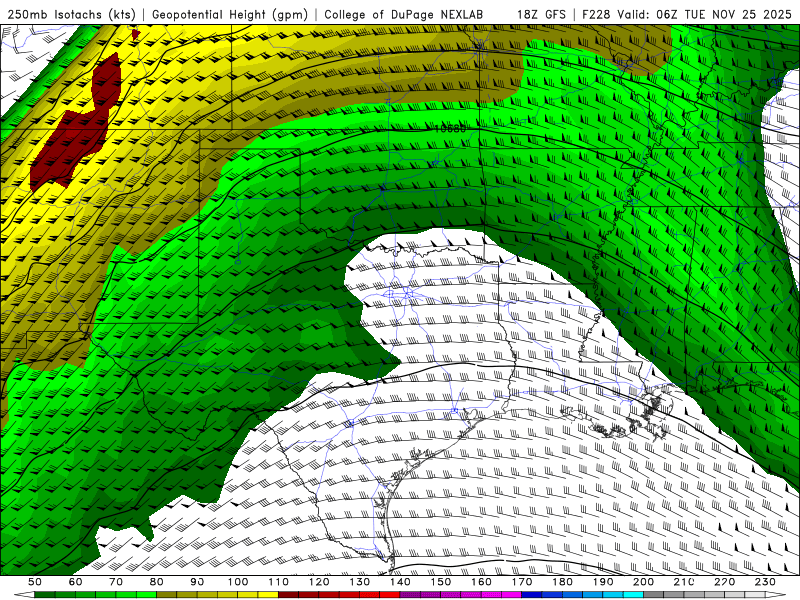
Task: Click the '80' color scale label
Action: [157, 582]
